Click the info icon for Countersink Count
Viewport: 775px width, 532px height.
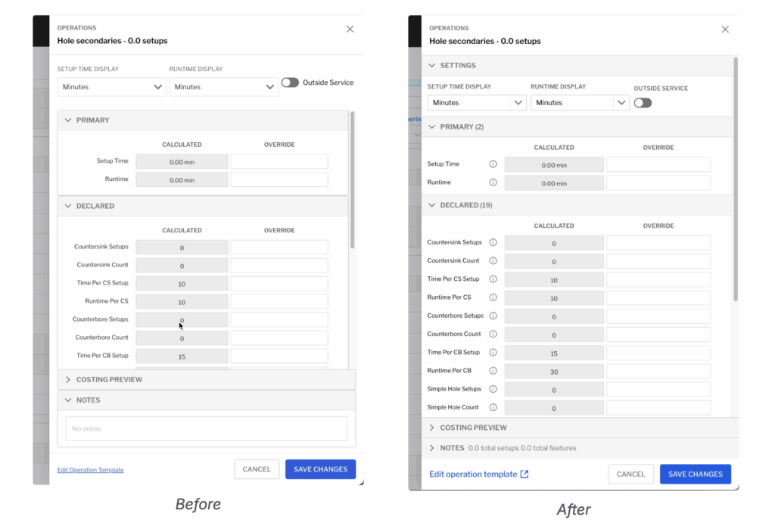click(x=494, y=260)
